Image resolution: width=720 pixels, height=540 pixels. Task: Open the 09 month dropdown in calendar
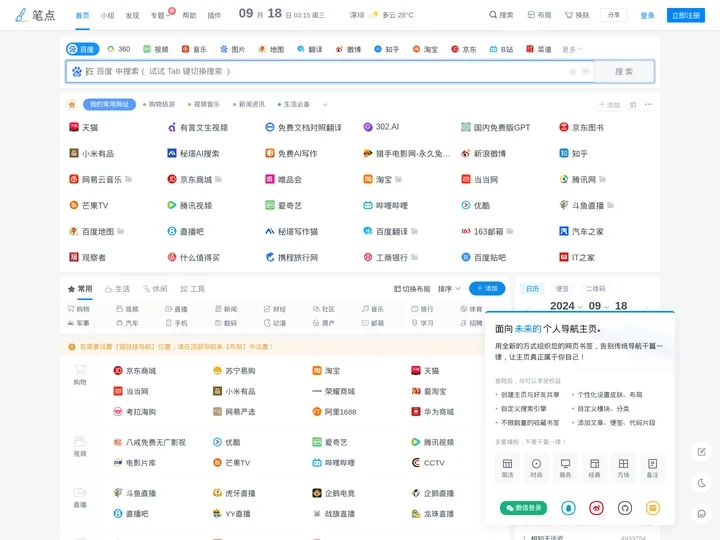(x=599, y=306)
